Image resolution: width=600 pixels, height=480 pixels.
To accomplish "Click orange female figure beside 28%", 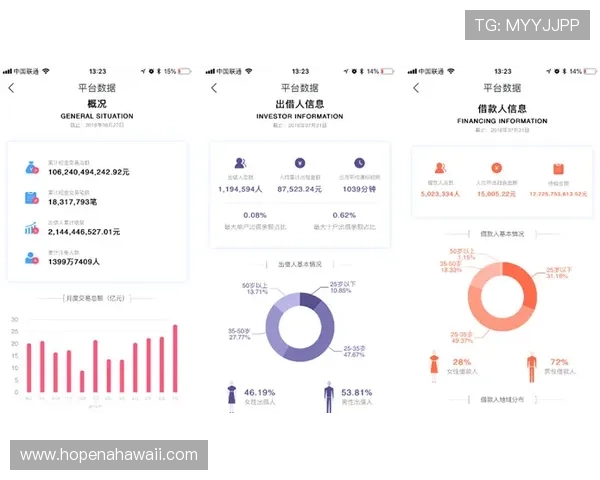I will [434, 366].
